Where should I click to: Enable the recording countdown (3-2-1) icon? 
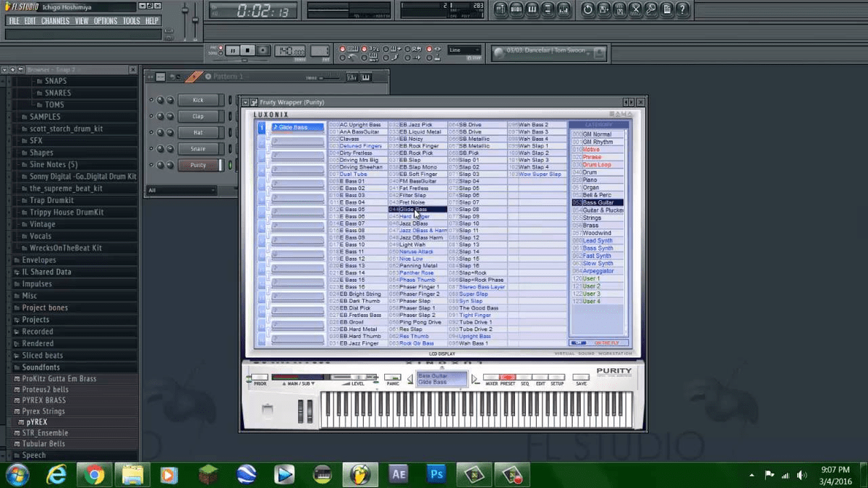[364, 49]
